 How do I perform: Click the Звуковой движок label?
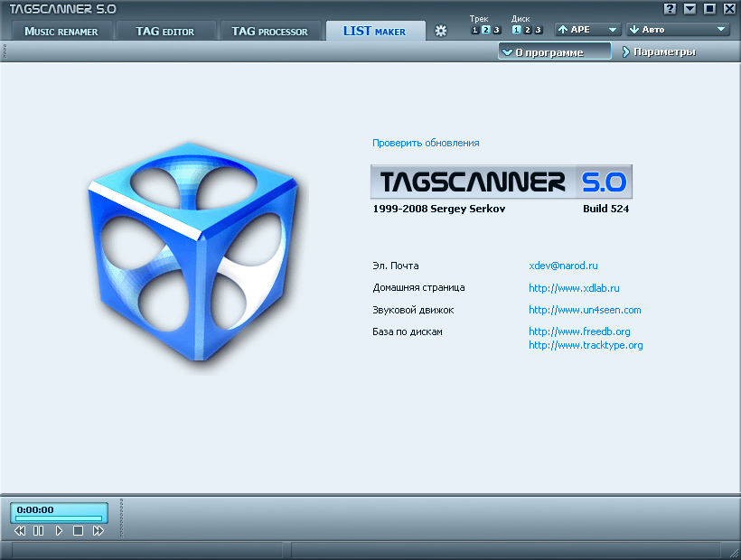pos(413,310)
